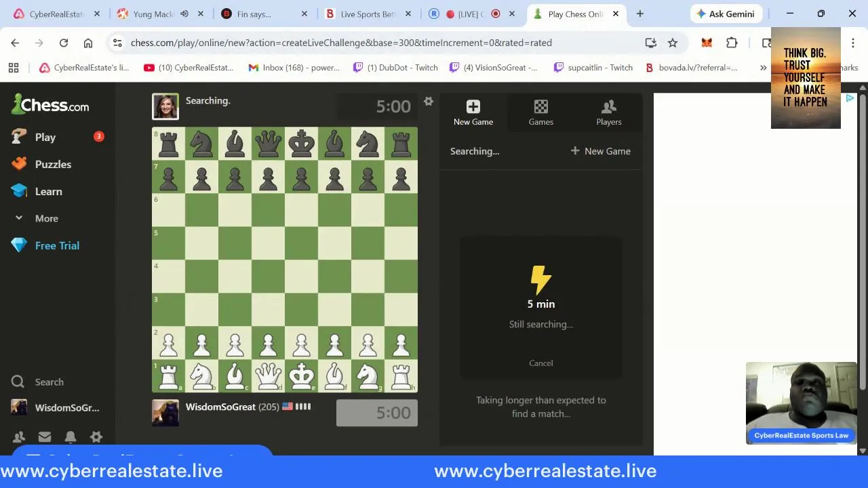Click the Think Big motivational ad image
Viewport: 868px width, 488px height.
806,78
